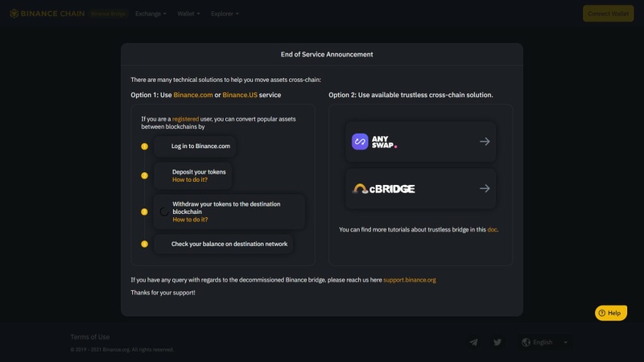Open the English language dropdown
644x362 pixels.
[x=545, y=343]
